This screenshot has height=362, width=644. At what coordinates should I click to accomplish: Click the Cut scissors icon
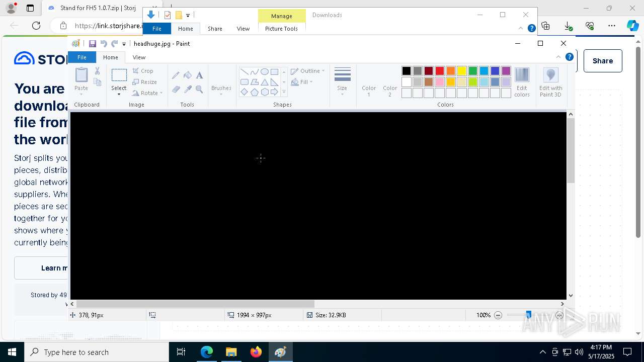point(97,71)
